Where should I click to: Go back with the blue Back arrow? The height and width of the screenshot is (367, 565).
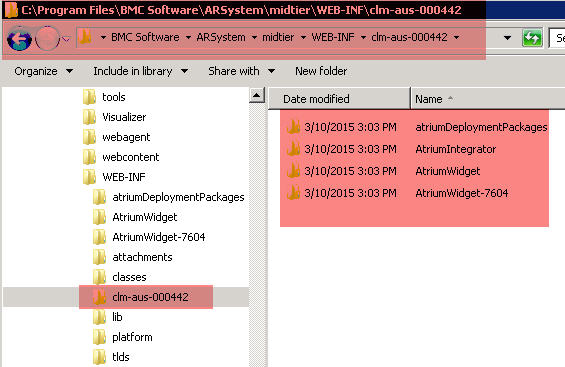pyautogui.click(x=19, y=38)
